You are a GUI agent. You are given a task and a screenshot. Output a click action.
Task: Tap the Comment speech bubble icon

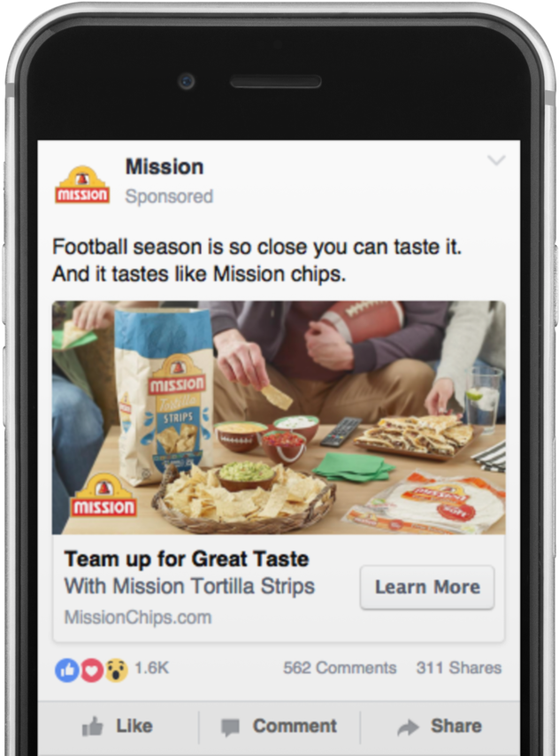(230, 727)
